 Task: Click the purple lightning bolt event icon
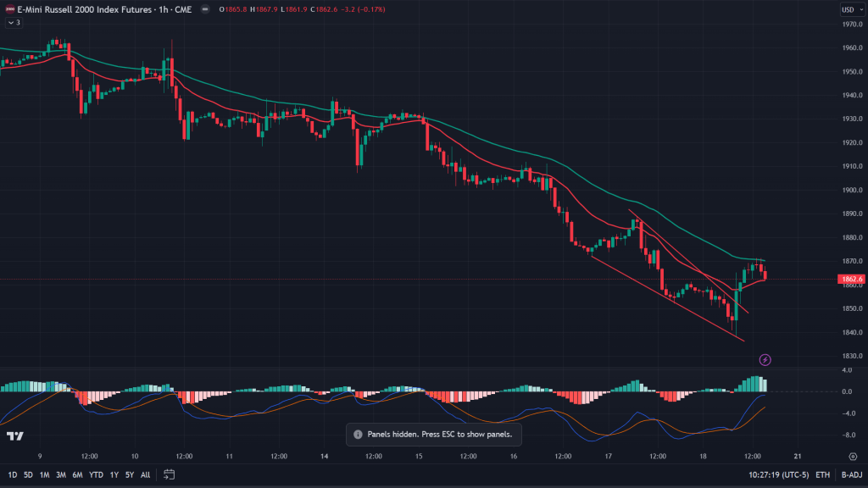[x=765, y=360]
